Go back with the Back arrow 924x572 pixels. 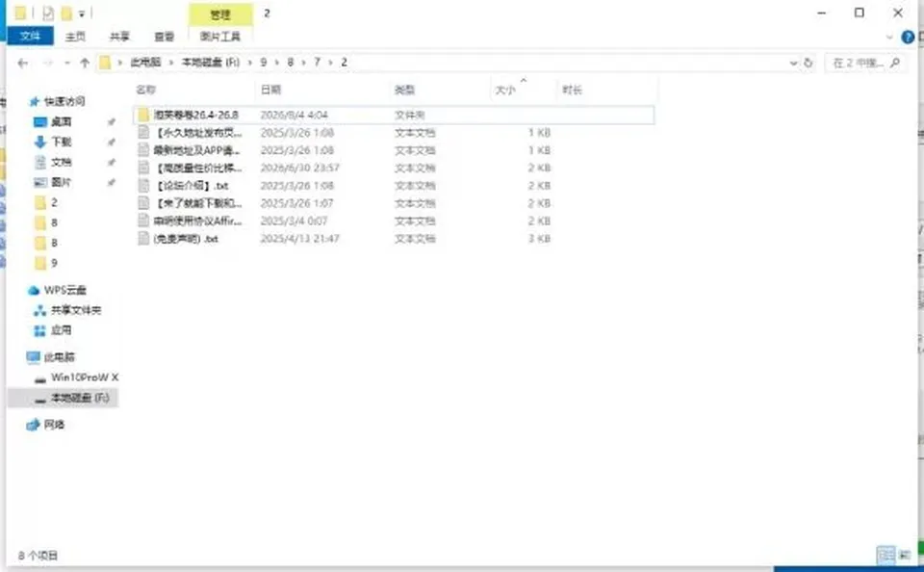(x=23, y=63)
